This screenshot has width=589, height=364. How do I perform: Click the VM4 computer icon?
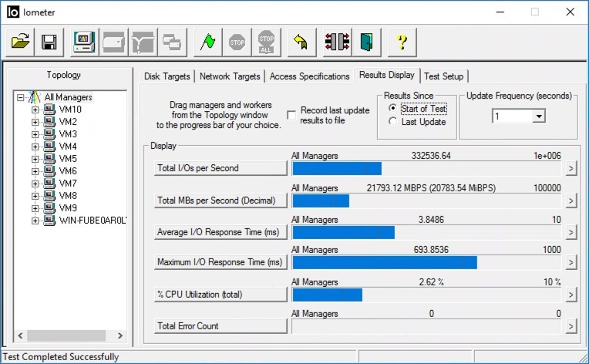pyautogui.click(x=49, y=146)
